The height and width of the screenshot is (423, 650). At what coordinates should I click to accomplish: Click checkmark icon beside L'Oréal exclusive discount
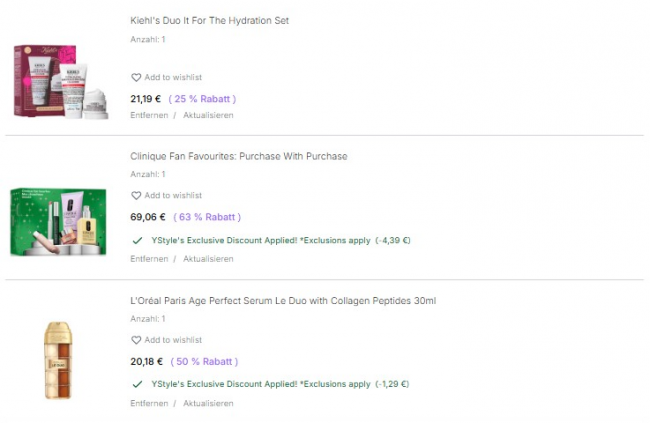(137, 384)
